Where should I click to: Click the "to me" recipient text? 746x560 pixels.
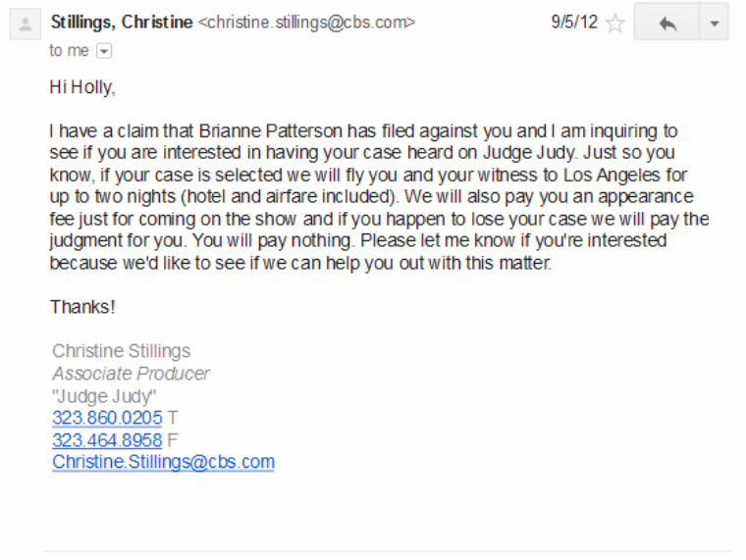[x=69, y=51]
